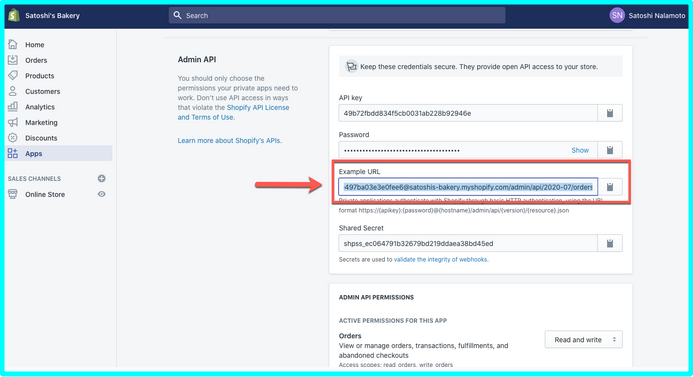The width and height of the screenshot is (693, 377).
Task: Copy API key with clipboard icon
Action: pyautogui.click(x=610, y=113)
